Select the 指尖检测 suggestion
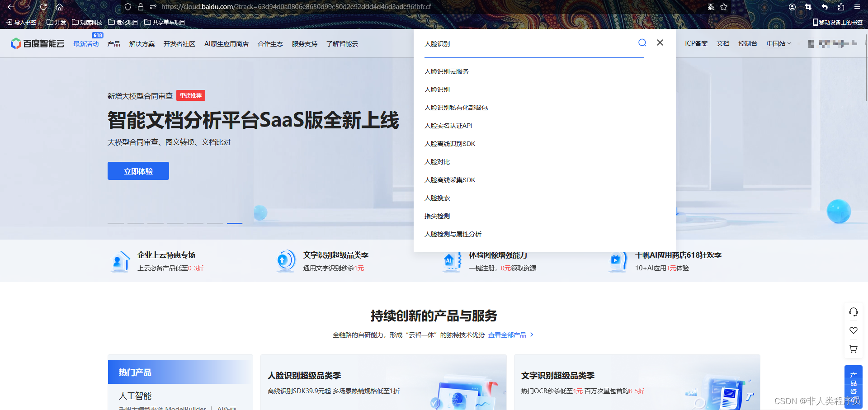The height and width of the screenshot is (410, 868). point(437,216)
